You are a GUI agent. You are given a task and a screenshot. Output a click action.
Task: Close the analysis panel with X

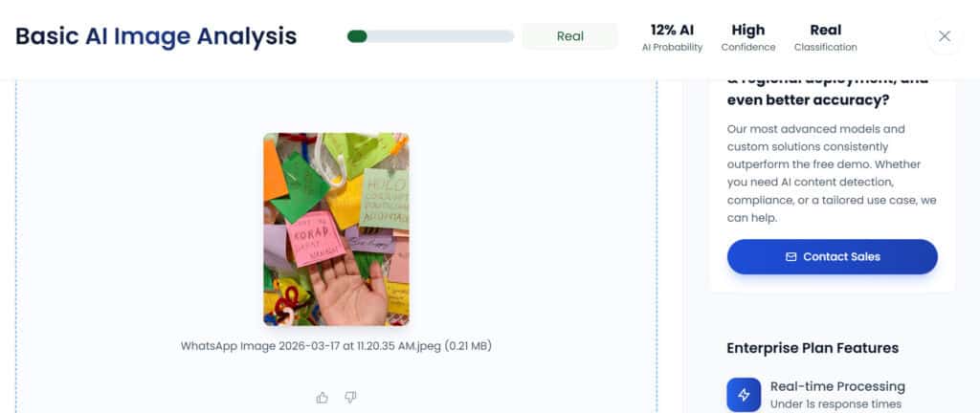point(945,36)
